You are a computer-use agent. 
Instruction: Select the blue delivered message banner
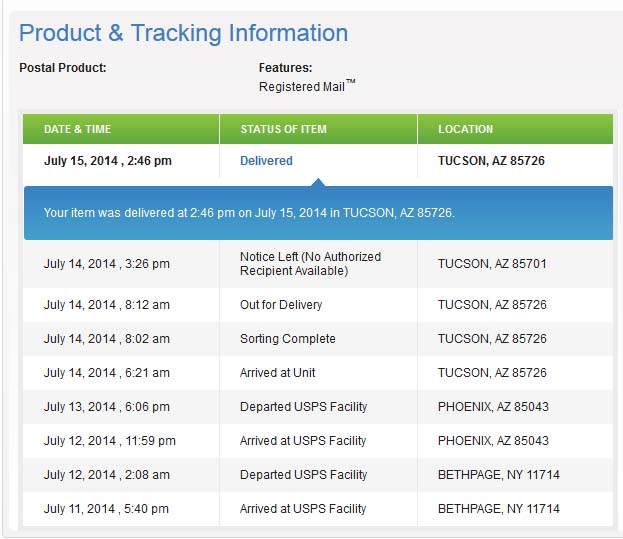click(318, 213)
